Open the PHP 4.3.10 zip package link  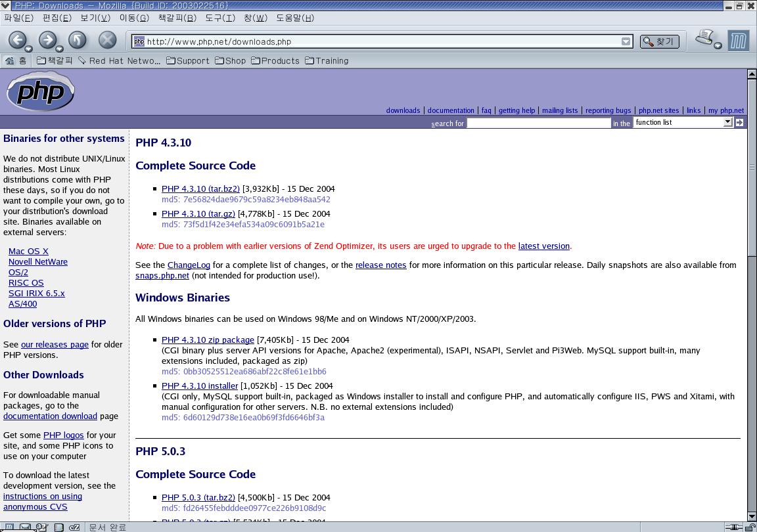[x=208, y=340]
